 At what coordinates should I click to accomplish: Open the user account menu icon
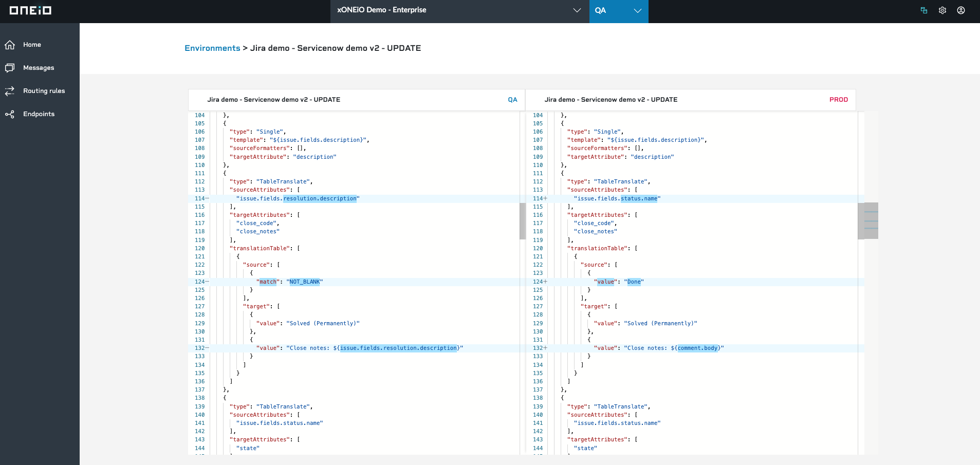(961, 10)
